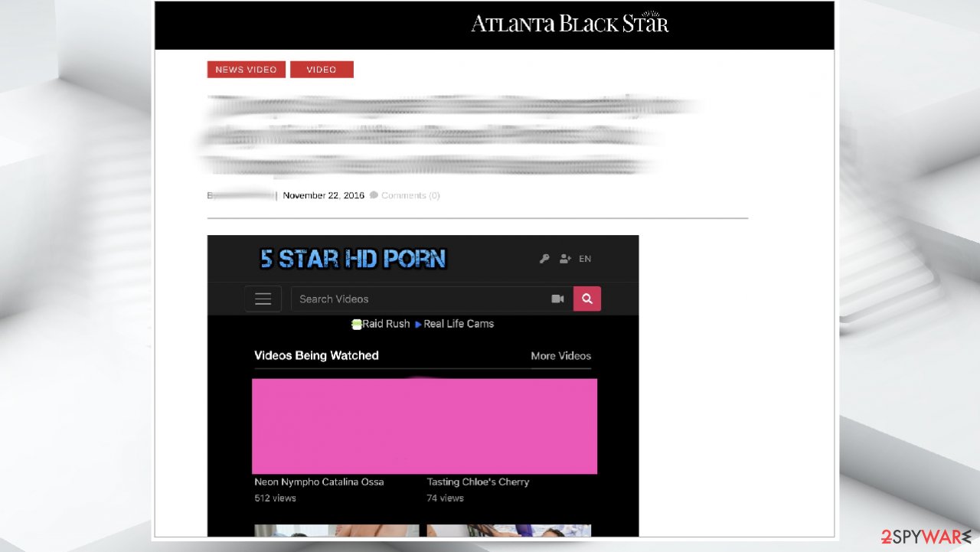Select the red VIDEO category tag

[322, 70]
